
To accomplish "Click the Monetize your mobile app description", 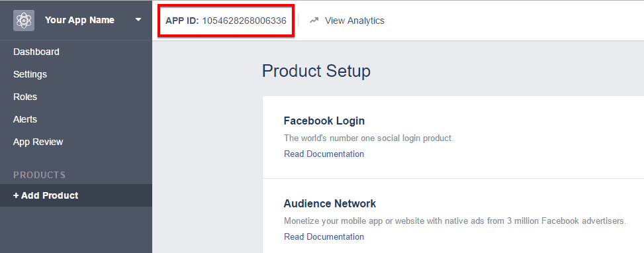I will 455,221.
